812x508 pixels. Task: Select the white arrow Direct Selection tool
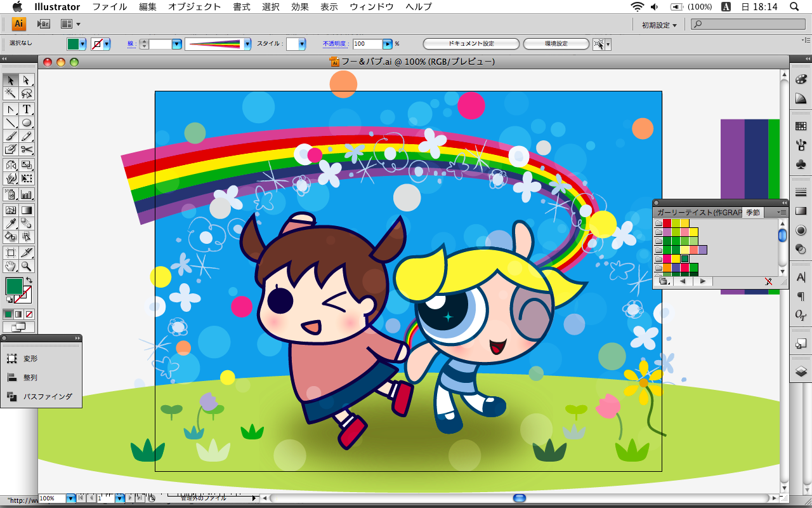click(27, 80)
